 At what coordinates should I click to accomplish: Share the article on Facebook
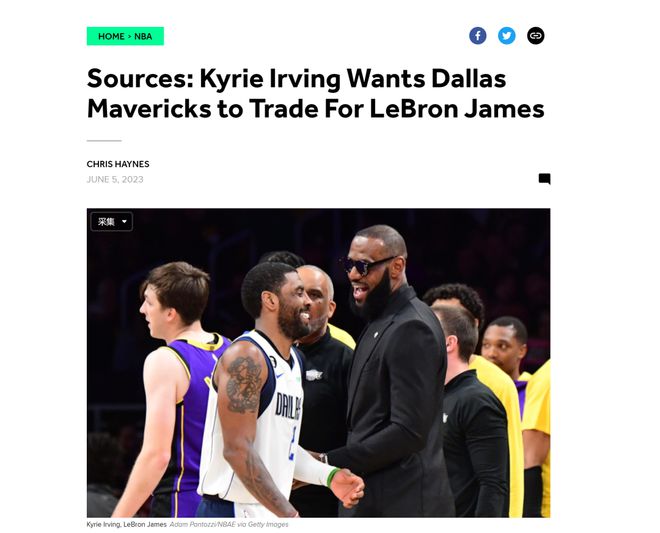(x=478, y=36)
